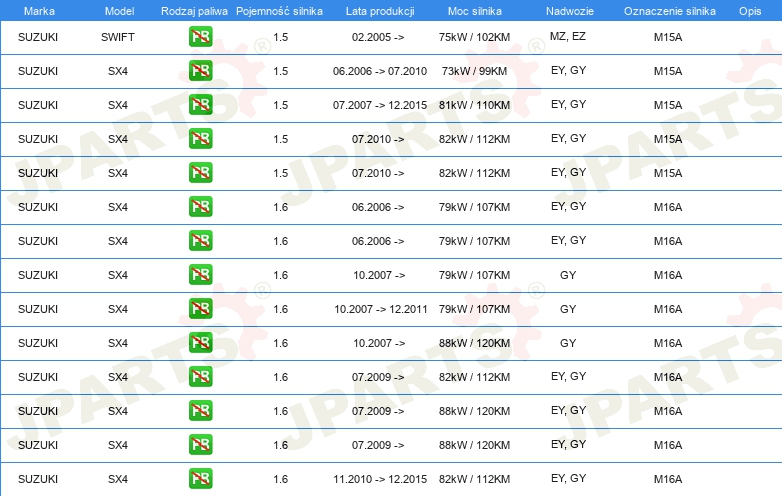This screenshot has width=782, height=496.
Task: Click the petrol fuel icon in the SWIFT row
Action: pos(200,36)
